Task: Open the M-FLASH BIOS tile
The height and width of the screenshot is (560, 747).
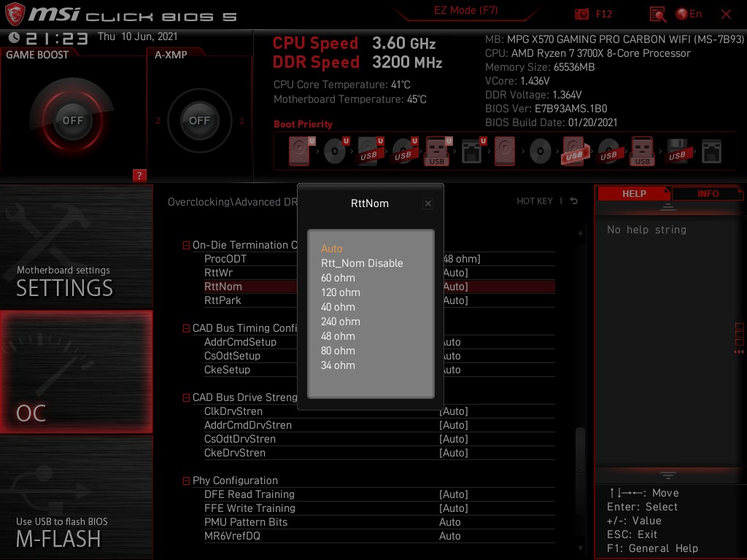Action: 76,497
